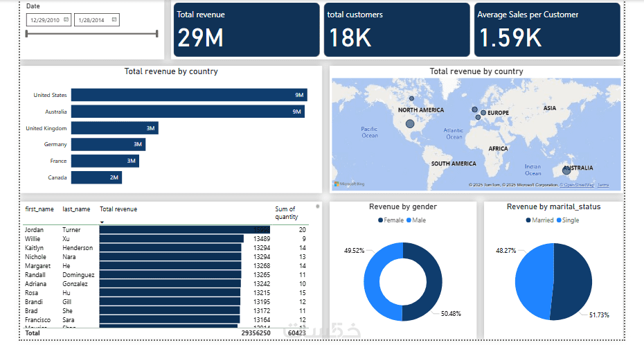644x345 pixels.
Task: Select the Canada bubble on map
Action: [411, 98]
